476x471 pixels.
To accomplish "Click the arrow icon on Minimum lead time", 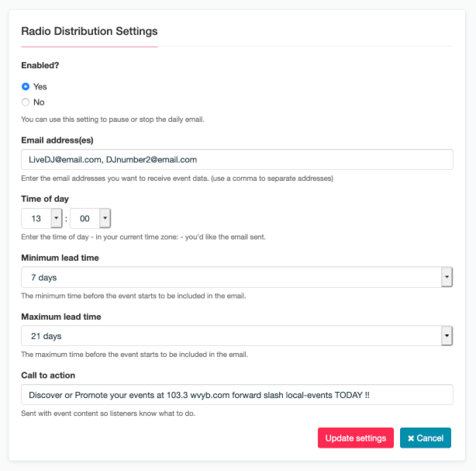I will click(447, 277).
